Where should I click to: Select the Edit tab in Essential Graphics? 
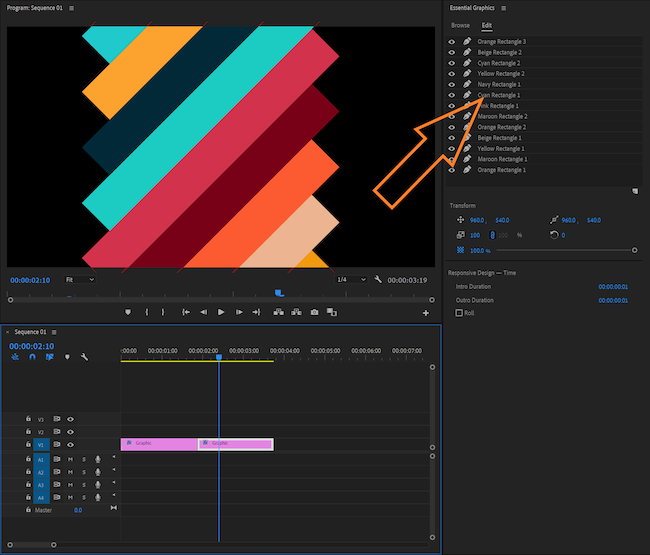[x=487, y=25]
